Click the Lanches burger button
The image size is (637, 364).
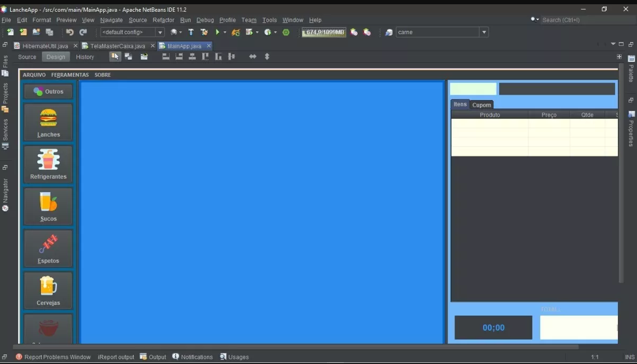pos(48,122)
